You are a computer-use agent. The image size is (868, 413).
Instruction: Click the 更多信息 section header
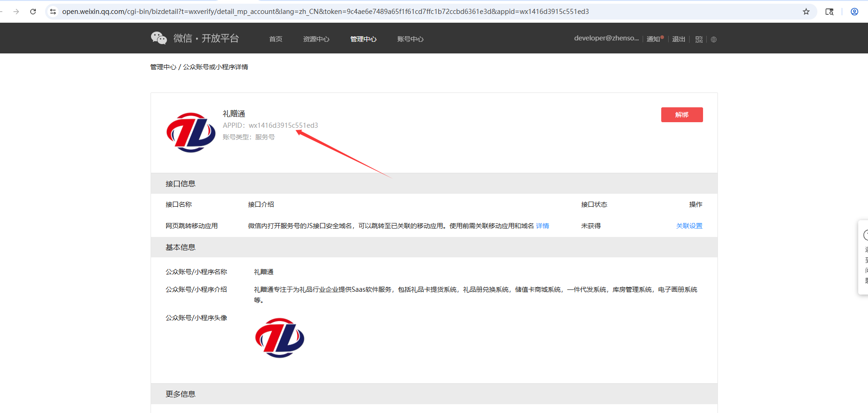434,394
